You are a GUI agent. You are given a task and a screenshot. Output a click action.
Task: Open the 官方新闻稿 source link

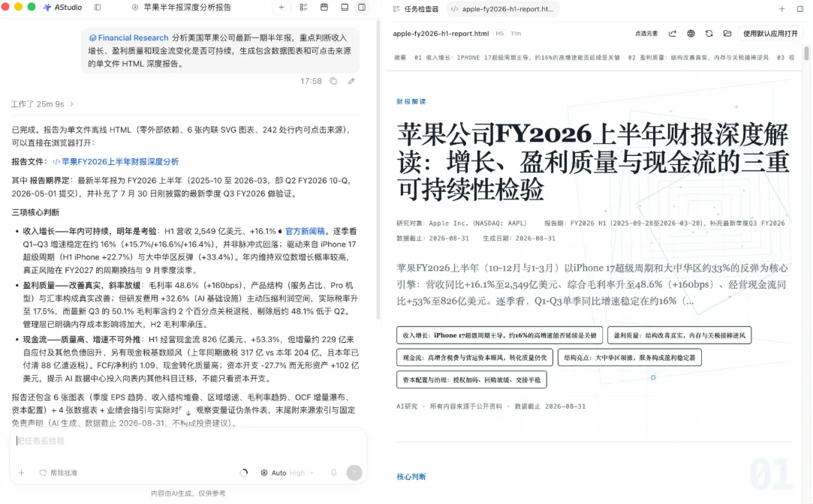pos(305,231)
